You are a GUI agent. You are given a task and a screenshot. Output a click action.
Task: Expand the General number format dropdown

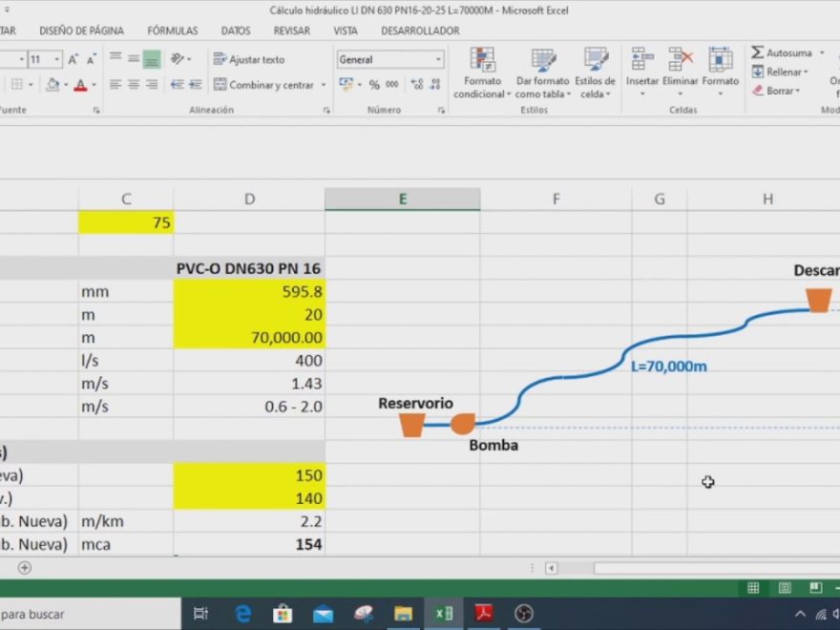pos(439,59)
